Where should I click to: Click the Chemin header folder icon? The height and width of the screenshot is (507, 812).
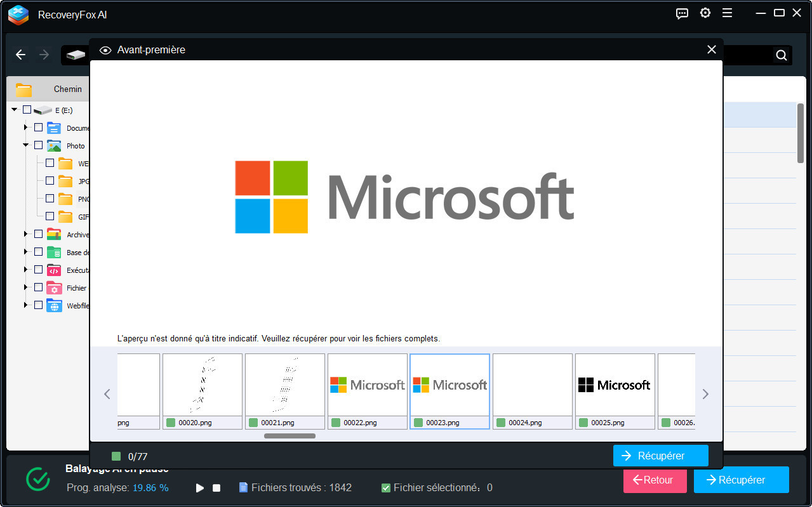point(24,89)
